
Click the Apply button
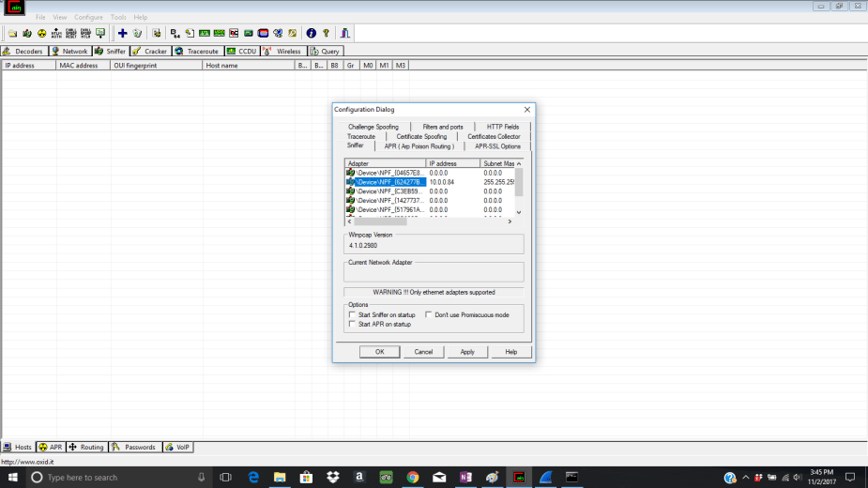(467, 352)
